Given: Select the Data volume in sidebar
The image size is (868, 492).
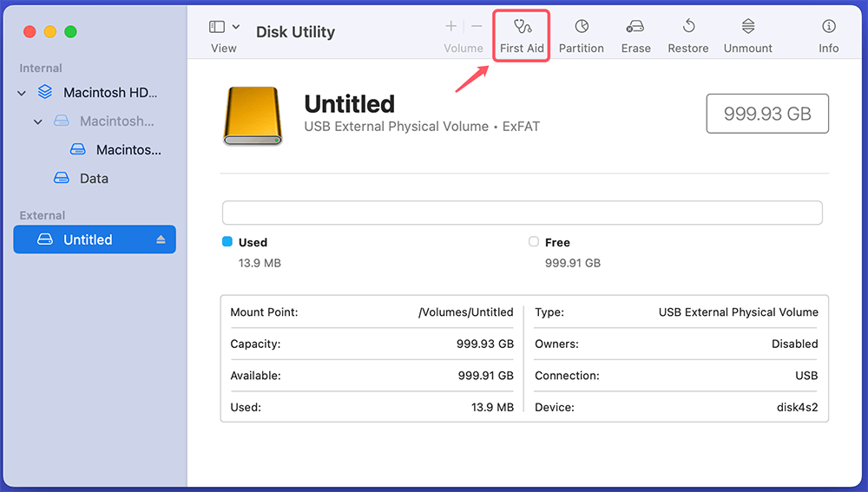Looking at the screenshot, I should click(94, 178).
